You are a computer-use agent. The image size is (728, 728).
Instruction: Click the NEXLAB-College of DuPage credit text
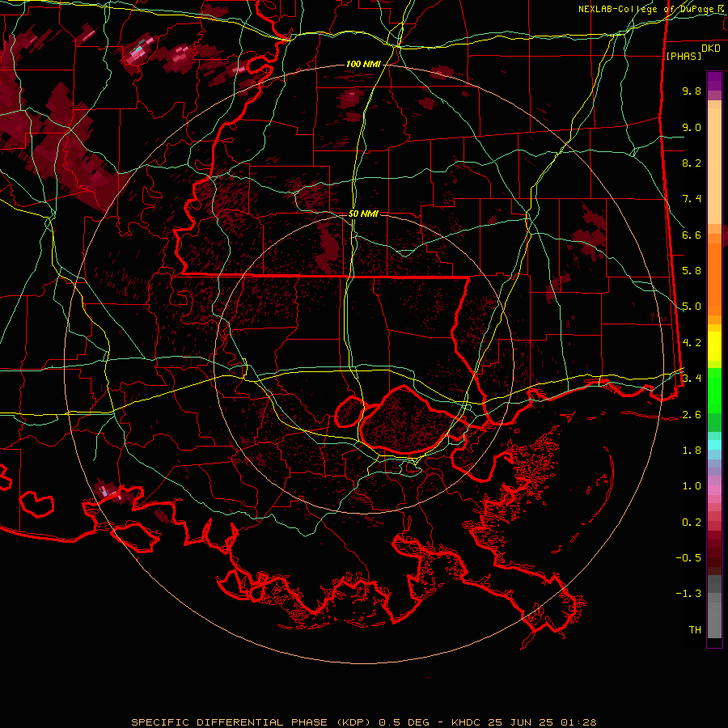(x=647, y=9)
